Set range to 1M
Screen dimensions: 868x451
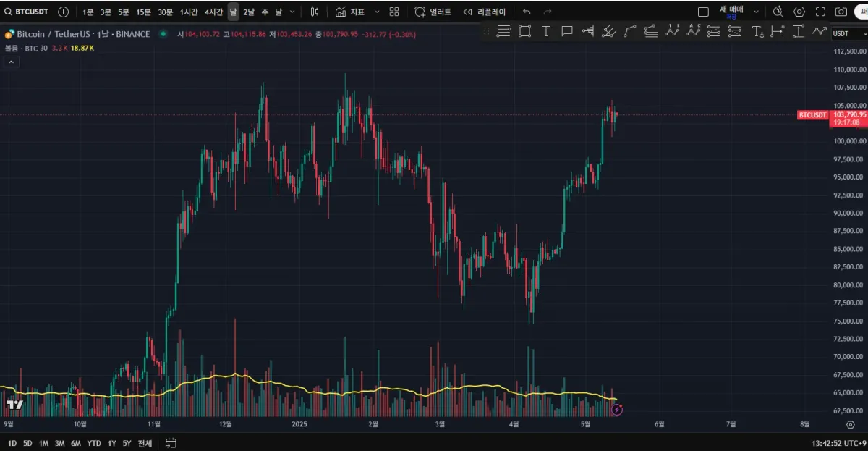coord(44,443)
